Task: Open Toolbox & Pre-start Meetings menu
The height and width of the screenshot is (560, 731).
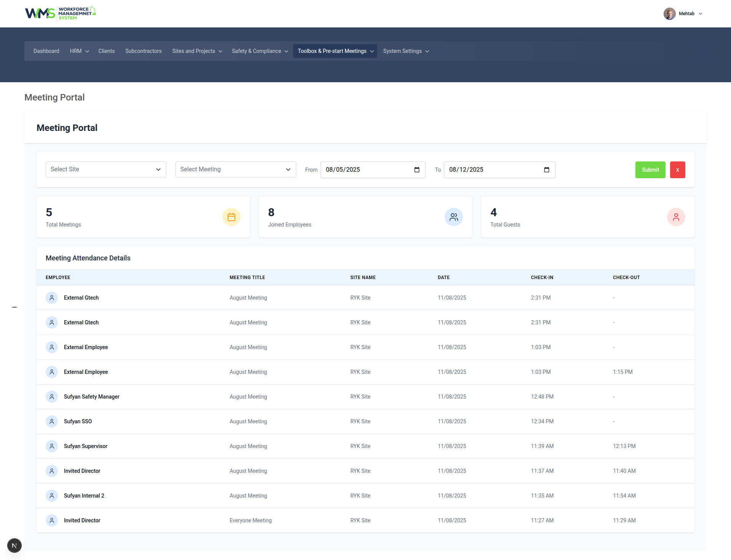Action: pyautogui.click(x=335, y=51)
